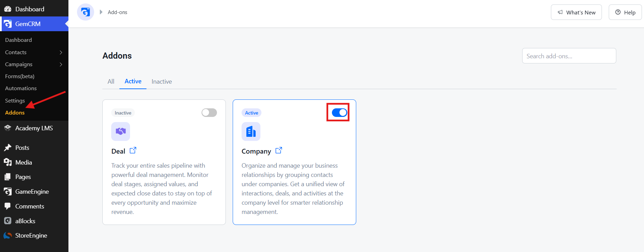The width and height of the screenshot is (644, 252).
Task: Click the Deal addon title
Action: click(x=118, y=151)
